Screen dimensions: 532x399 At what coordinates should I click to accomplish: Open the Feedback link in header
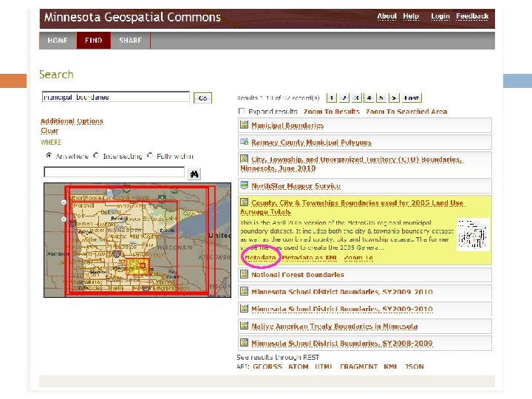pos(472,16)
